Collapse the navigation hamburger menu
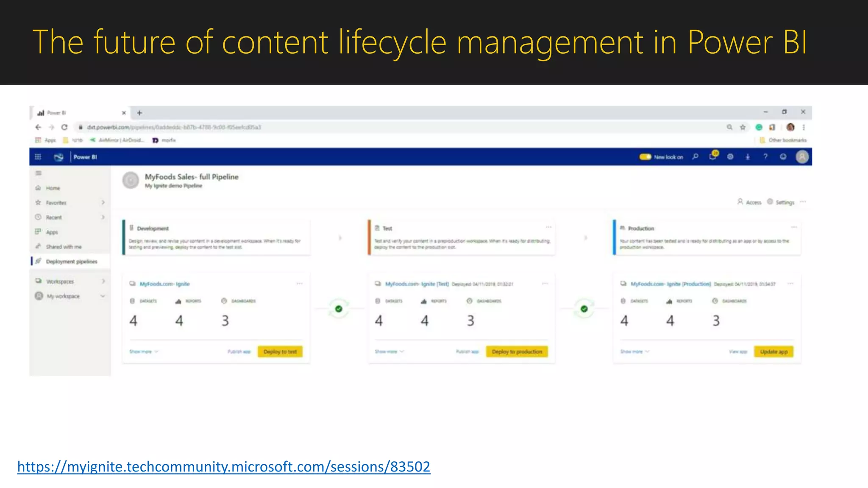The image size is (868, 488). 39,173
